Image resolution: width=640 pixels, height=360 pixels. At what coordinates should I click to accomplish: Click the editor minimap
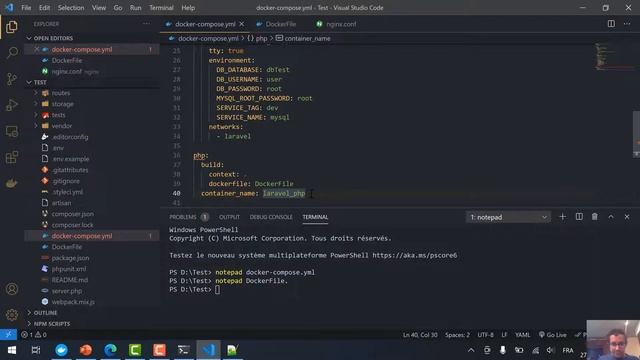(x=613, y=57)
